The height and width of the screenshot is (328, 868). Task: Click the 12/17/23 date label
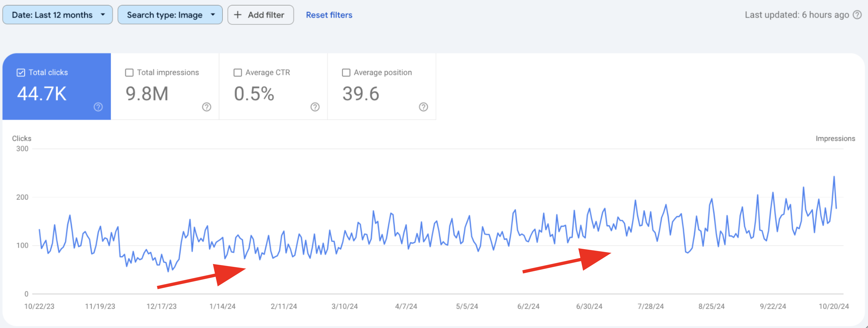[162, 306]
